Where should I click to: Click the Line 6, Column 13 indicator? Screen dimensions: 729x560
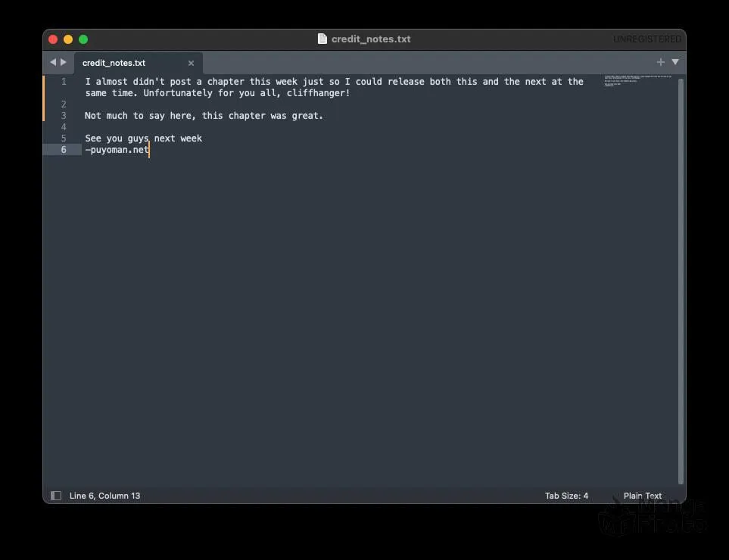coord(104,496)
